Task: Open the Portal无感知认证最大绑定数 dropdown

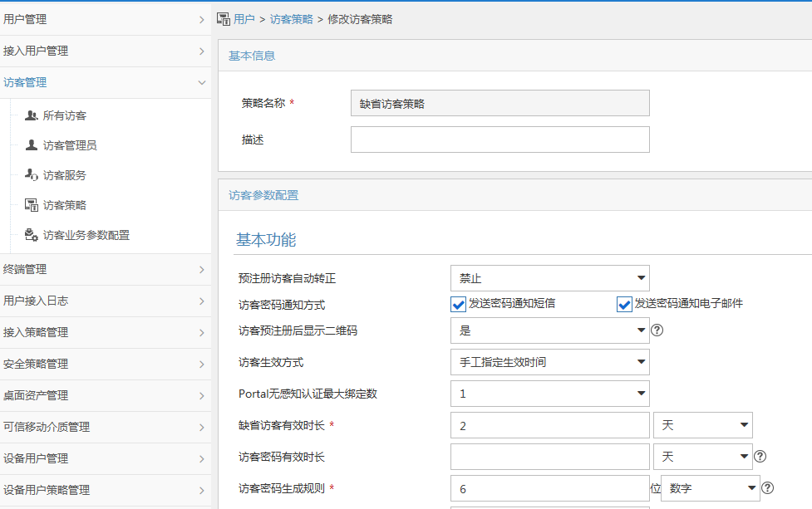Action: click(x=549, y=394)
